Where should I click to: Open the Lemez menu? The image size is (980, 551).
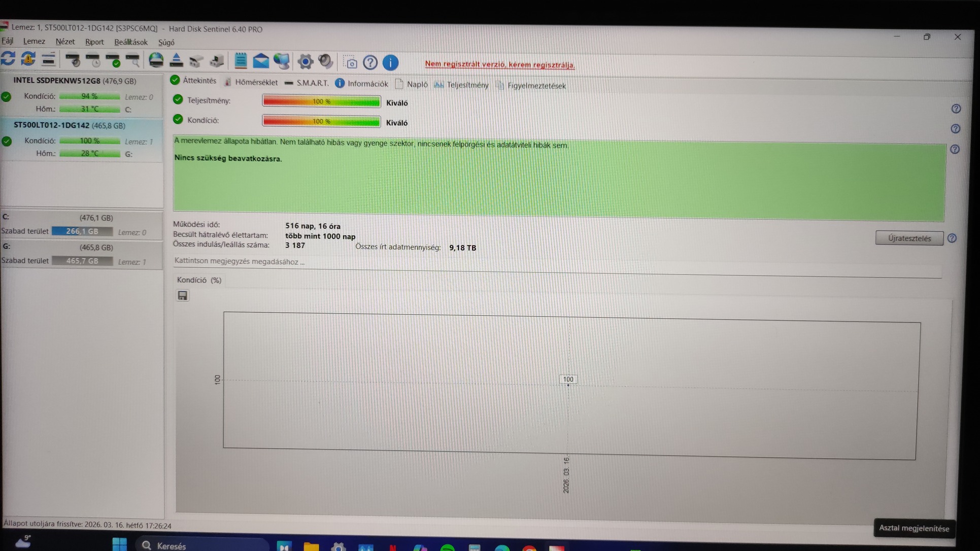[x=34, y=42]
